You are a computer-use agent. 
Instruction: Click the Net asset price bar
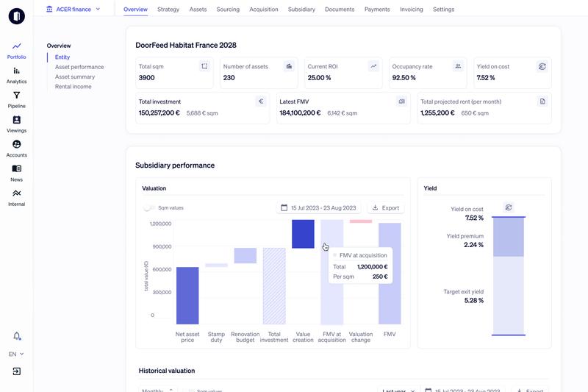point(187,296)
